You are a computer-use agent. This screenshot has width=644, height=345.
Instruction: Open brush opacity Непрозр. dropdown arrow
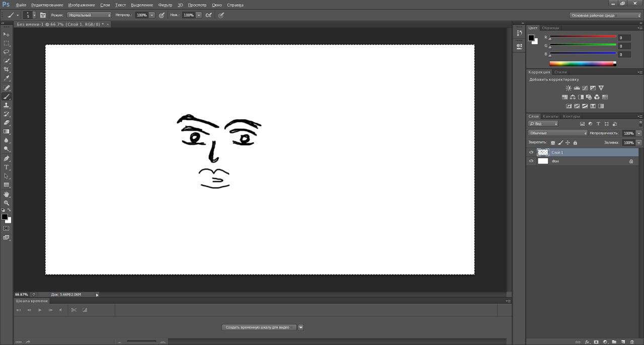click(151, 15)
